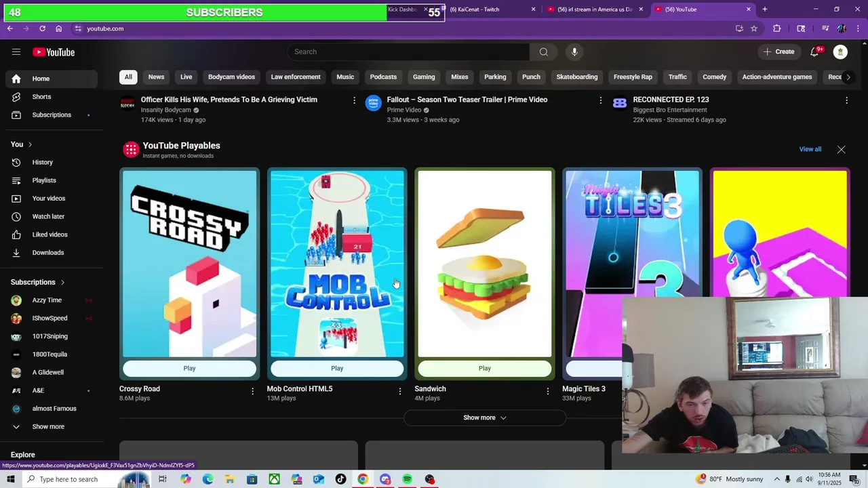Viewport: 868px width, 488px height.
Task: Expand the Subscriptions section heading
Action: click(38, 282)
